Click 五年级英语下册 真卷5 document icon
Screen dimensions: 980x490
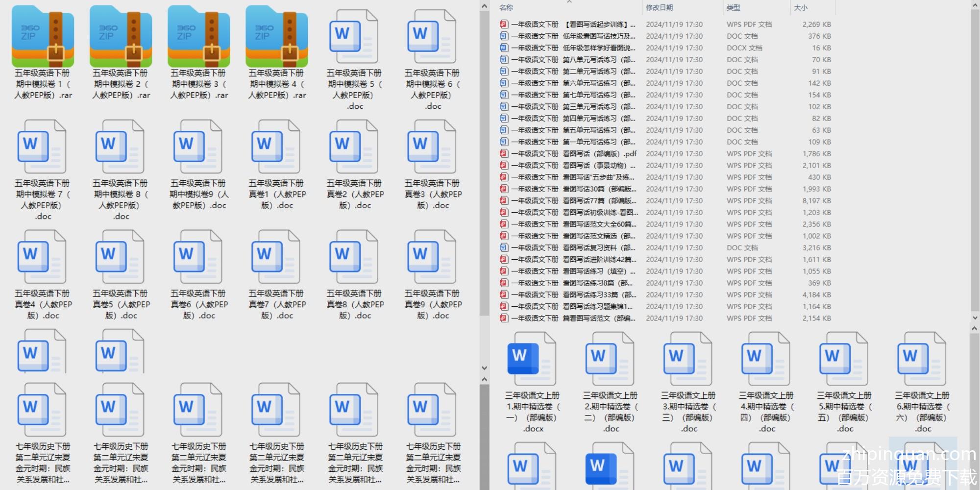coord(121,257)
